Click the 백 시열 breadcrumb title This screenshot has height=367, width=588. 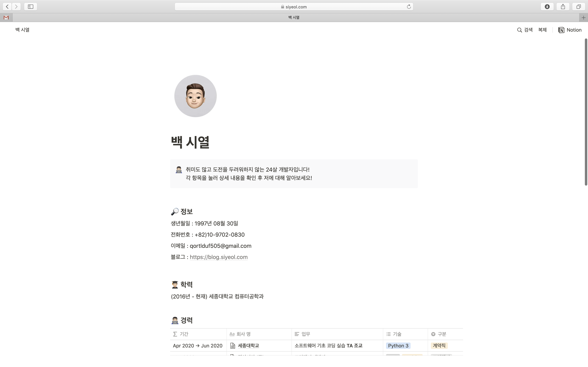[22, 30]
